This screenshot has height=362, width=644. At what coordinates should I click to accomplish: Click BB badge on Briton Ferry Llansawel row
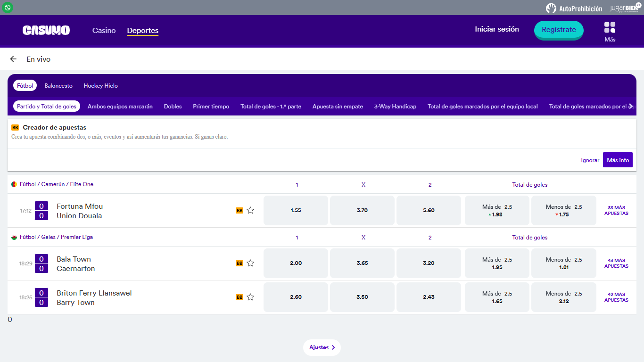(239, 297)
